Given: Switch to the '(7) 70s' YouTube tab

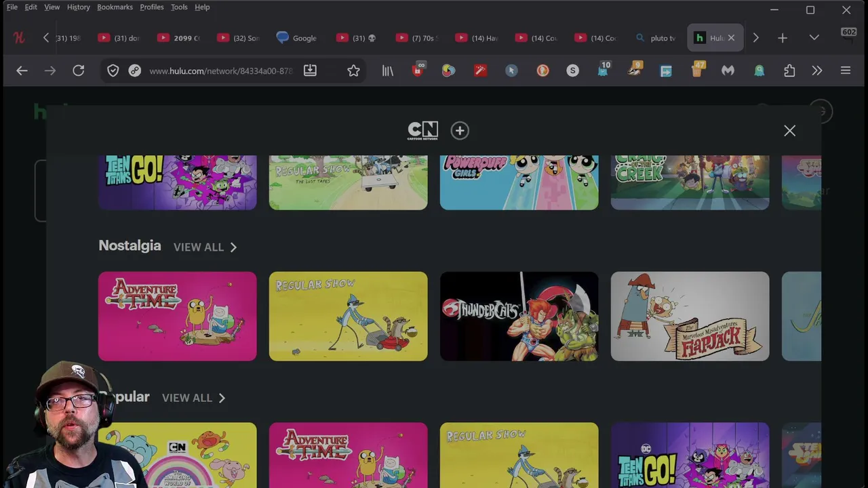Looking at the screenshot, I should pos(418,38).
